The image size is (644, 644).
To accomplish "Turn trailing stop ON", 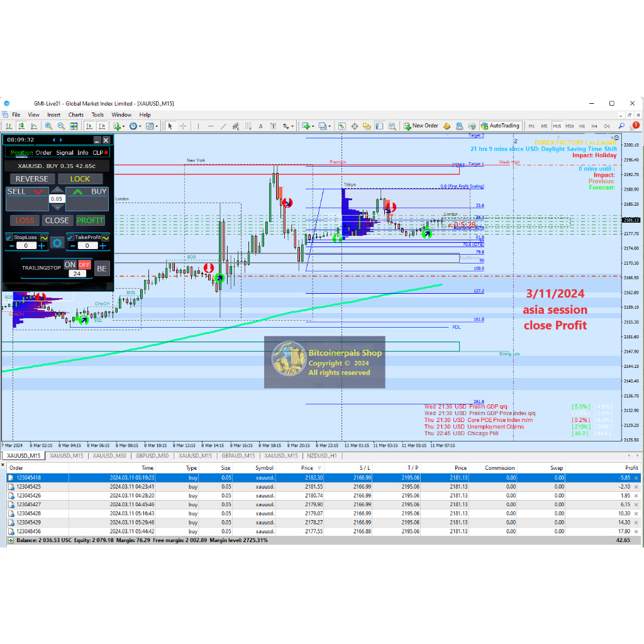I will tap(70, 265).
